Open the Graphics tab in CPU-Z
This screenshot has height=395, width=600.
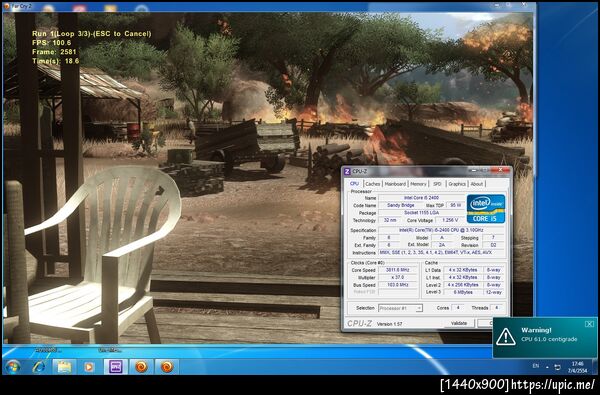457,184
